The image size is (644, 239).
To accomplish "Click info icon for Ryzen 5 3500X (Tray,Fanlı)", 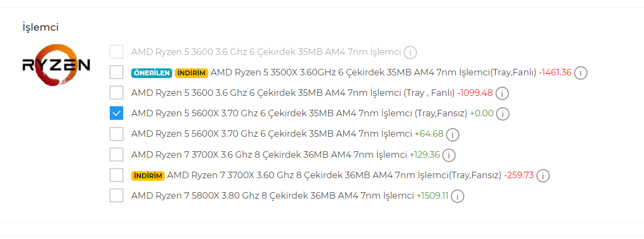I will click(581, 73).
